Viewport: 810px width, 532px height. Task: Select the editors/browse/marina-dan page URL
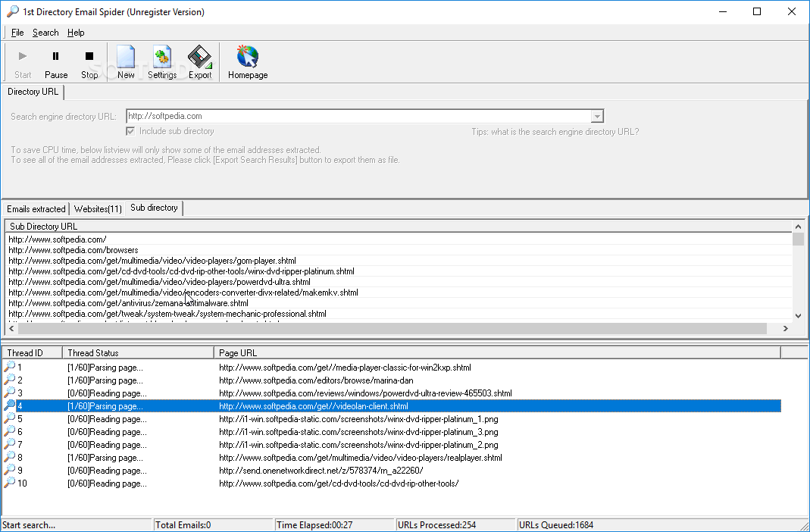[x=316, y=380]
